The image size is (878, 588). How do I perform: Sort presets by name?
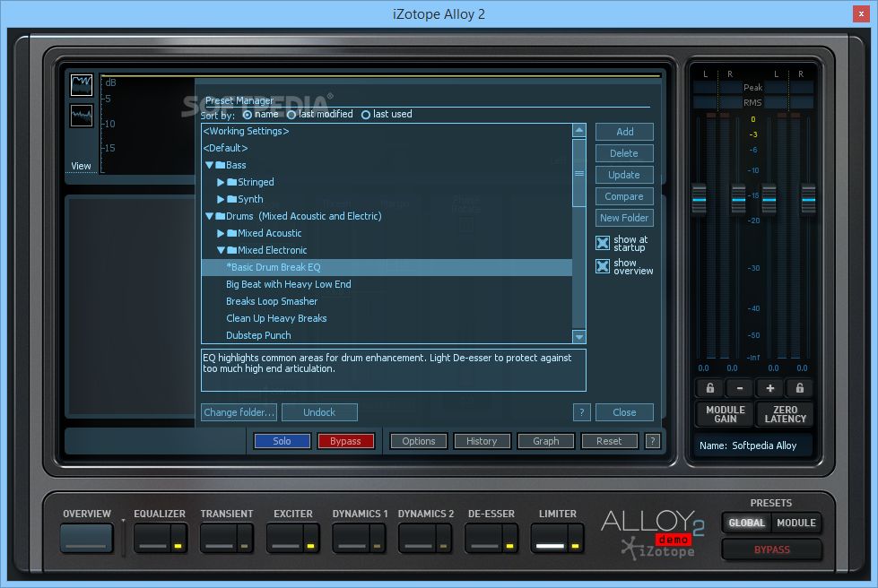(x=247, y=115)
